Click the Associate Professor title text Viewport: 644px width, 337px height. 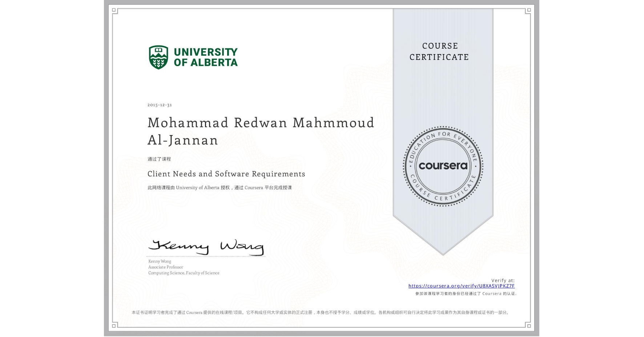tap(165, 267)
